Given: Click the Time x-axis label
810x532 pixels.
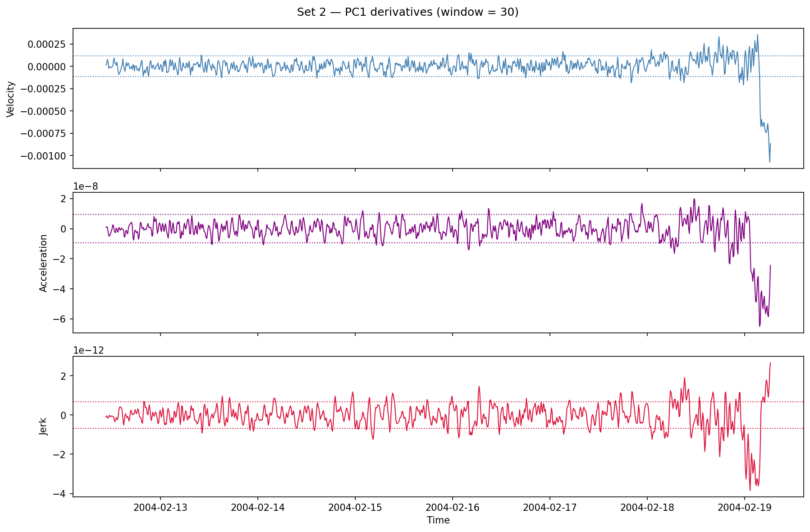Looking at the screenshot, I should pyautogui.click(x=438, y=521).
